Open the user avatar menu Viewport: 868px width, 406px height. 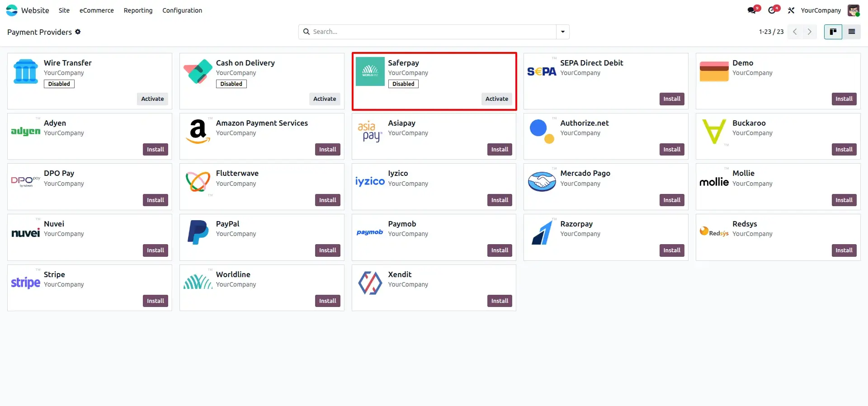pos(854,10)
